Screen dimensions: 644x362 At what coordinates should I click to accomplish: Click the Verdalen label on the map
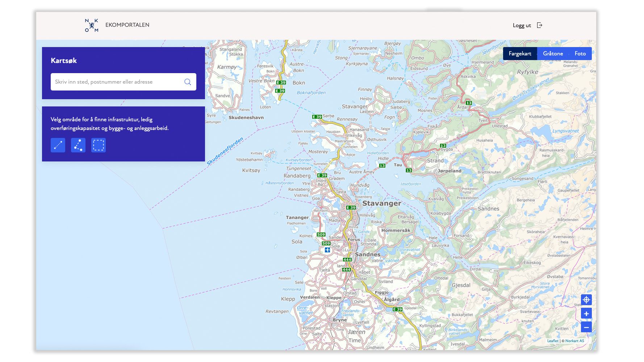[310, 297]
